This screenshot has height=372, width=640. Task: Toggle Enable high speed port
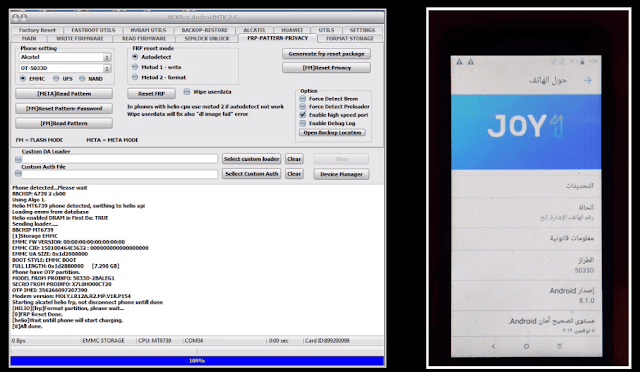(302, 115)
